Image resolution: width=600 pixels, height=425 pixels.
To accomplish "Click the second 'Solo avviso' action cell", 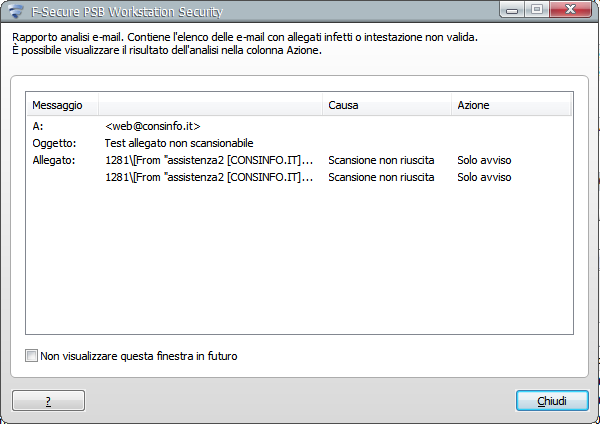I will [x=484, y=177].
